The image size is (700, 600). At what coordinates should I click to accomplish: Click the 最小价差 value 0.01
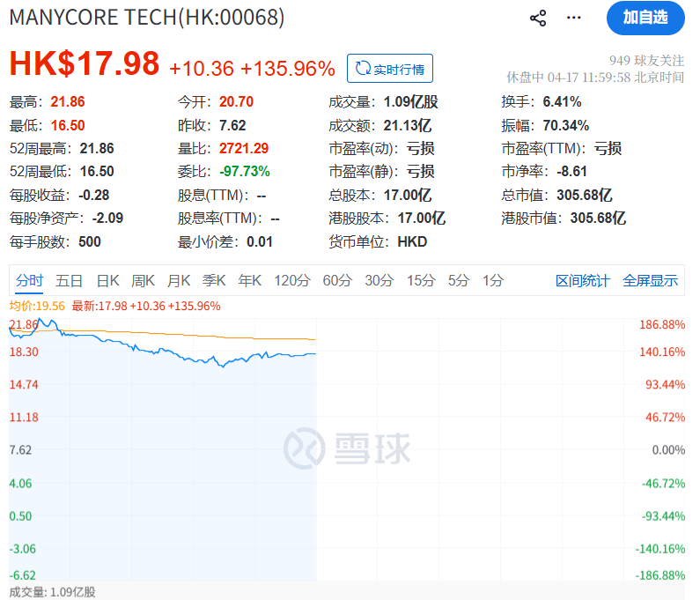[x=260, y=242]
